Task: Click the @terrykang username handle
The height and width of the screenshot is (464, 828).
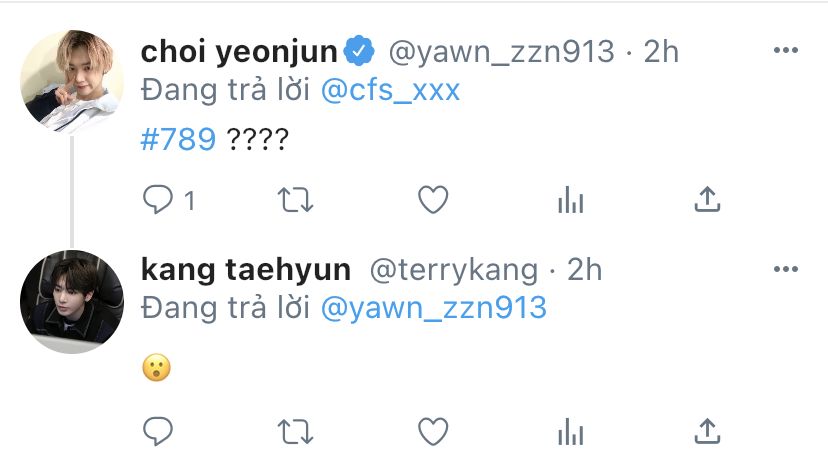Action: click(x=454, y=269)
